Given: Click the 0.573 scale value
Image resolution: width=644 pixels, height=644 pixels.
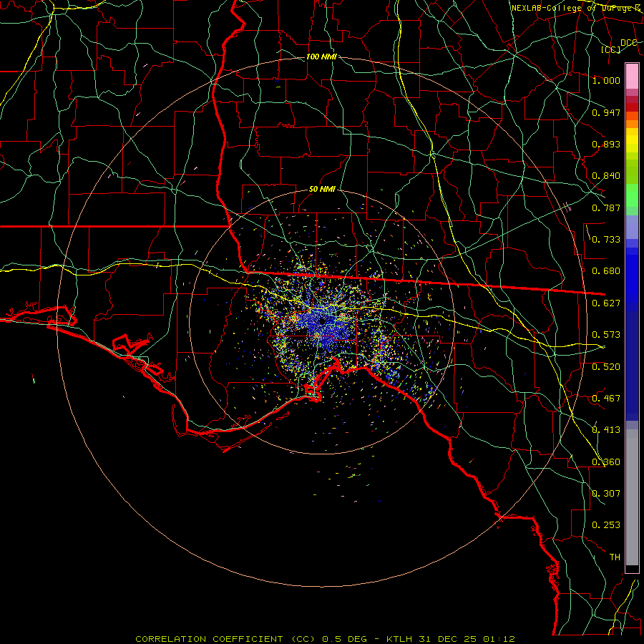Looking at the screenshot, I should click(x=606, y=335).
